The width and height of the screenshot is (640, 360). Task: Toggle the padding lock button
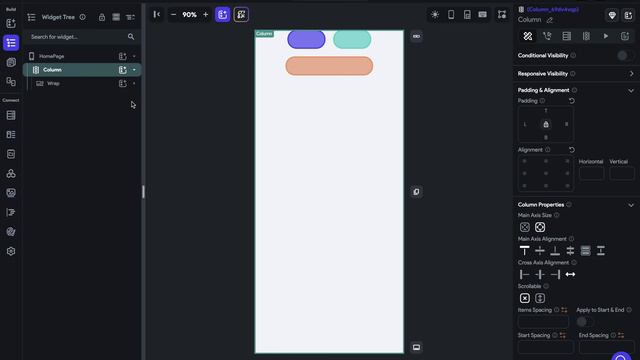point(546,124)
